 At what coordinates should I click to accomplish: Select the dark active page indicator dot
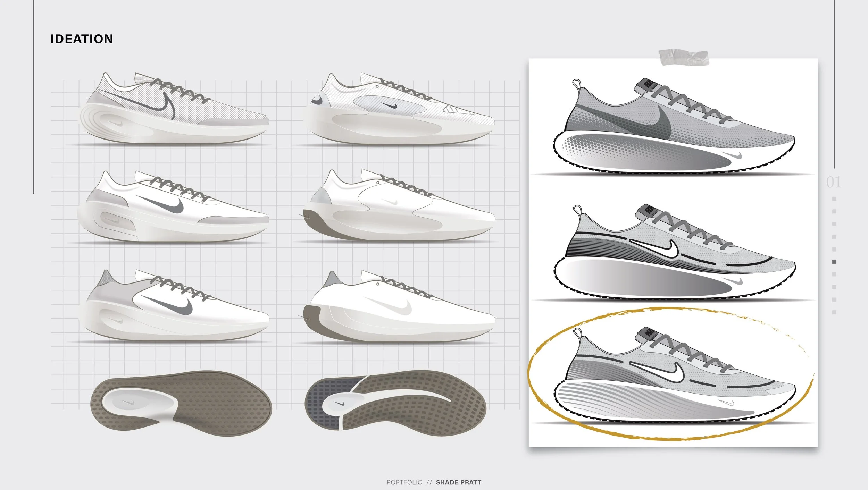click(x=834, y=262)
